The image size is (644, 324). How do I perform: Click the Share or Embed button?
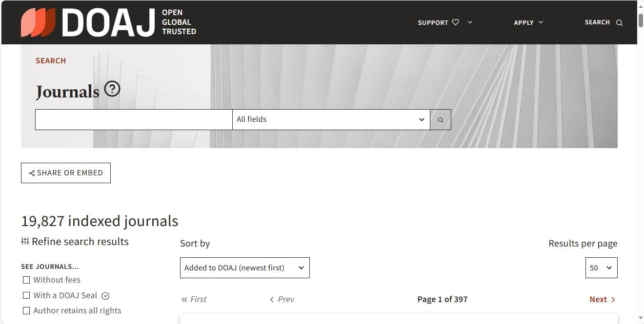pyautogui.click(x=66, y=173)
